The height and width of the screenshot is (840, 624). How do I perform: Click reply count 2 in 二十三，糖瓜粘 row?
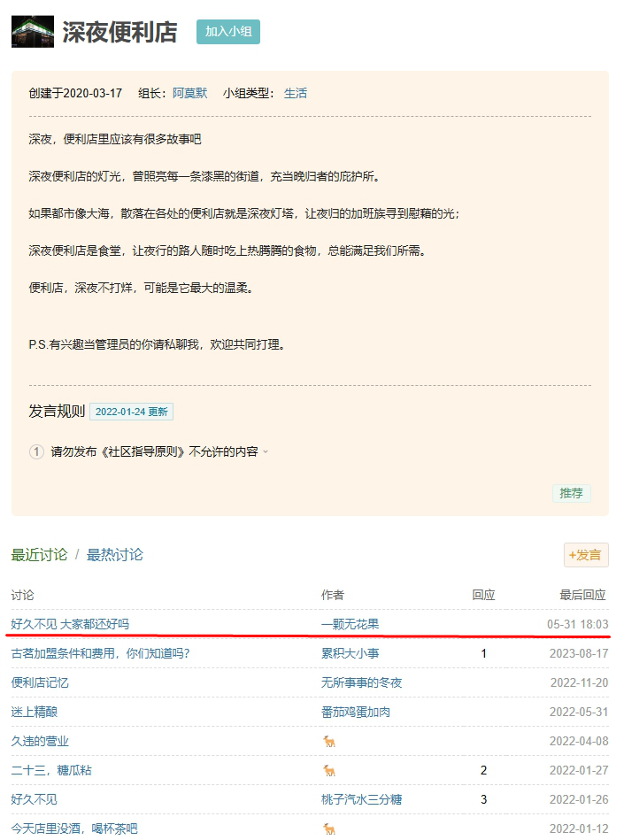coord(483,770)
